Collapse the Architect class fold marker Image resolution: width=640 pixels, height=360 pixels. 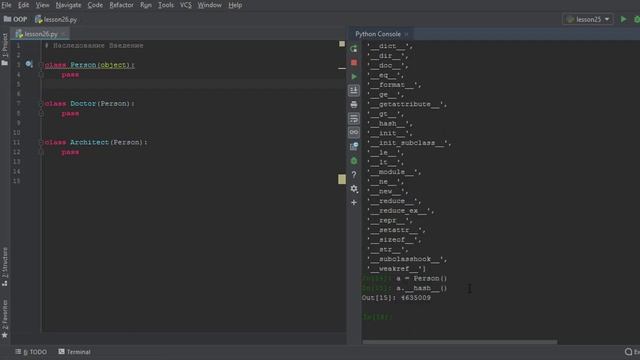point(41,142)
